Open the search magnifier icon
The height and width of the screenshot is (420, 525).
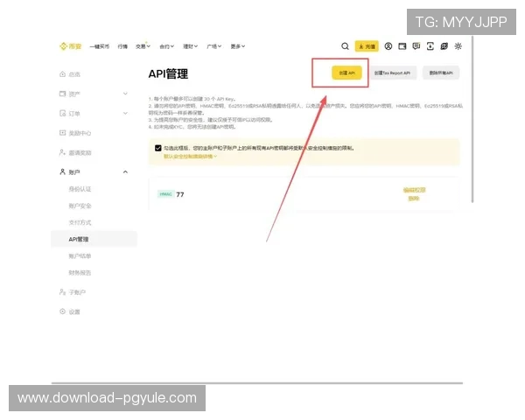pyautogui.click(x=345, y=46)
